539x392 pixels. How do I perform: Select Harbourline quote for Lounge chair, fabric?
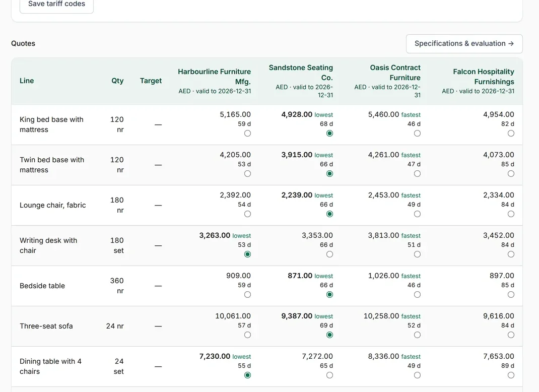(x=247, y=214)
